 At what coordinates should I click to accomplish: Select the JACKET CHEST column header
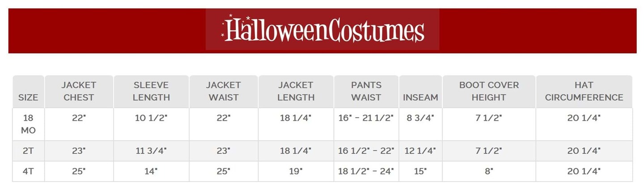tap(79, 91)
